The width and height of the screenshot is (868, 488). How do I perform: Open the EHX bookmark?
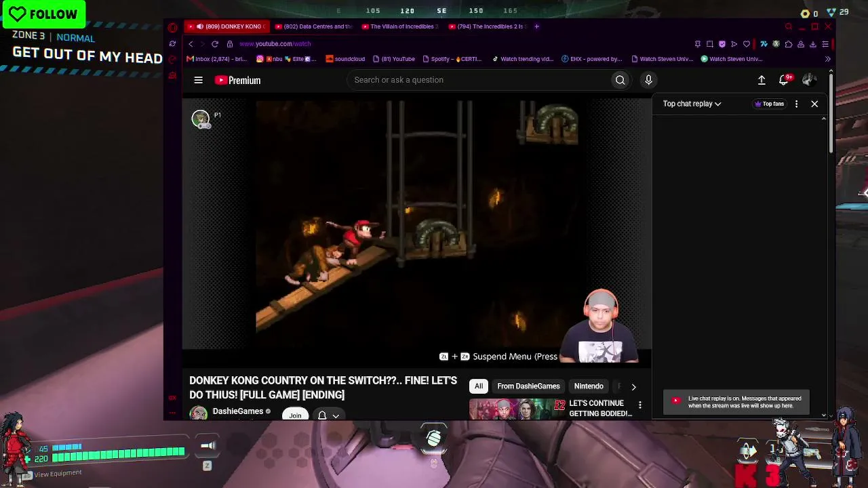(591, 59)
